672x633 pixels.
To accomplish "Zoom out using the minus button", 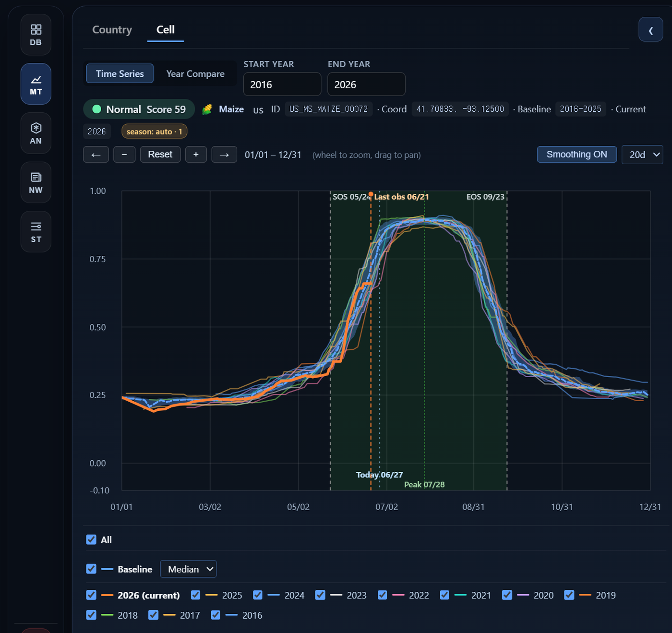I will tap(124, 155).
